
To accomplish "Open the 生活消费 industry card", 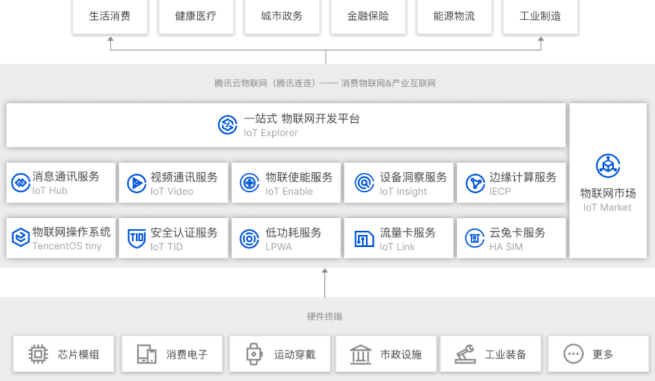I will (x=110, y=16).
